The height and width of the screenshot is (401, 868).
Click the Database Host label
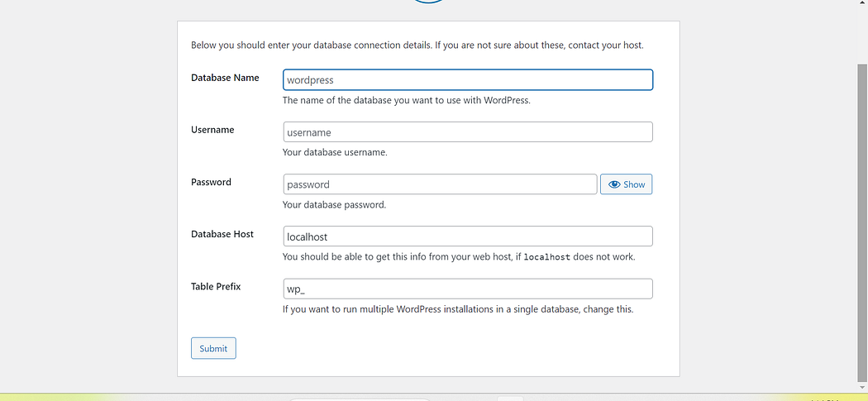222,234
